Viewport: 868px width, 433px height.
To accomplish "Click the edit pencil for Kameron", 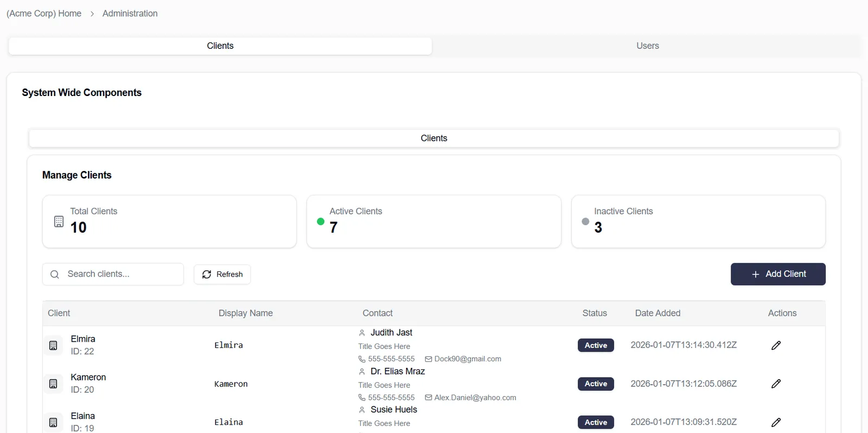I will click(776, 384).
